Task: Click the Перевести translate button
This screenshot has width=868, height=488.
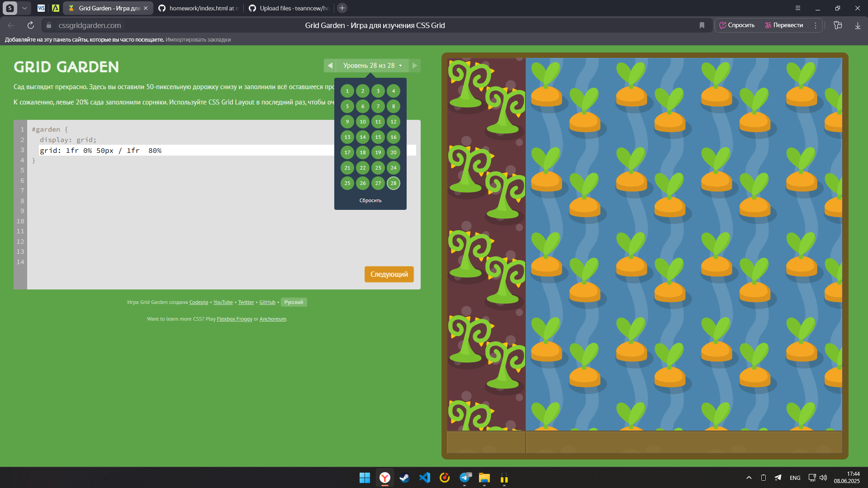Action: click(x=784, y=25)
